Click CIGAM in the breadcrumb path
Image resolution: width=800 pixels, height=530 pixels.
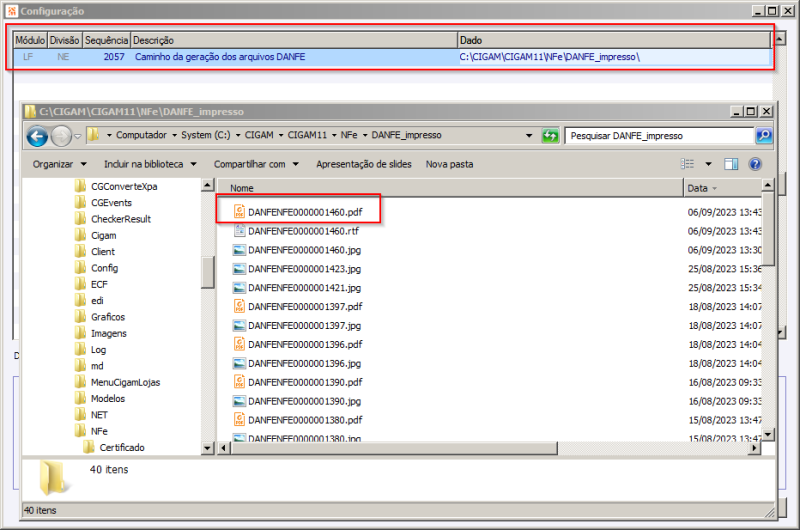(x=259, y=135)
